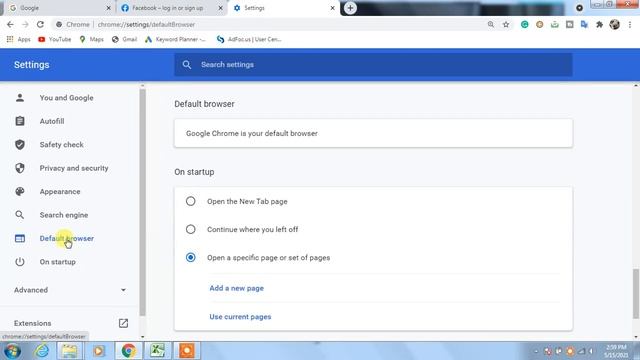Open You and Google settings
Image resolution: width=640 pixels, height=360 pixels.
(67, 98)
